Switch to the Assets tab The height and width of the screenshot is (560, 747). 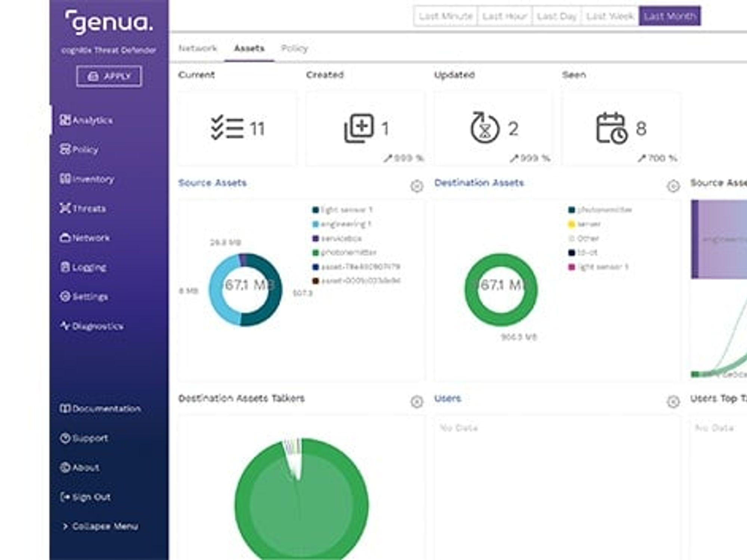point(249,48)
